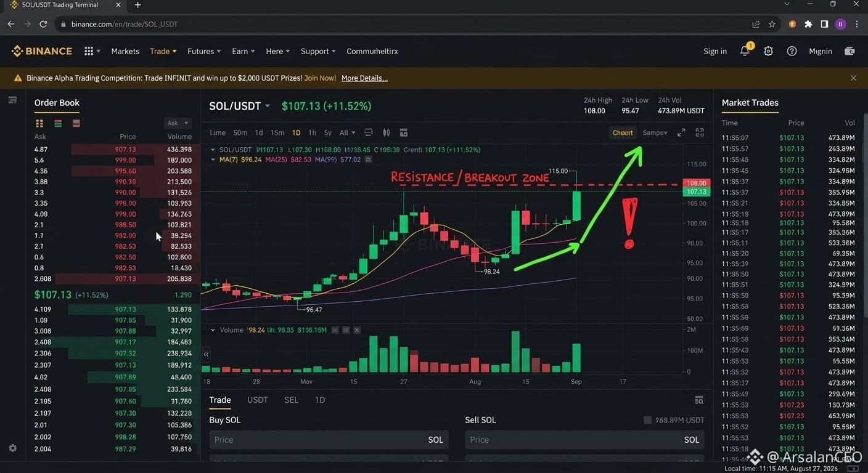868x473 pixels.
Task: Open the Support menu dropdown
Action: [318, 51]
